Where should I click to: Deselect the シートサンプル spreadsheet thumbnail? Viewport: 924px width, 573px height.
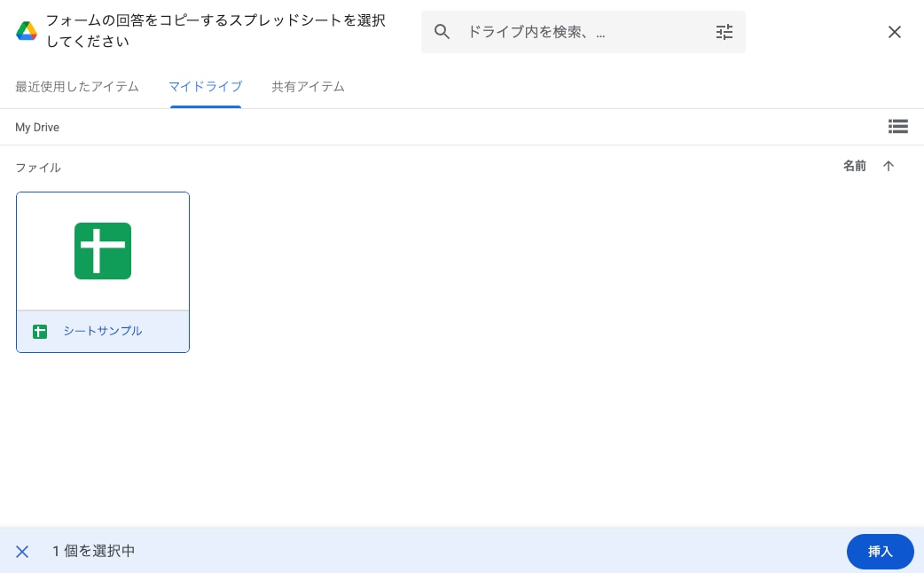point(103,250)
